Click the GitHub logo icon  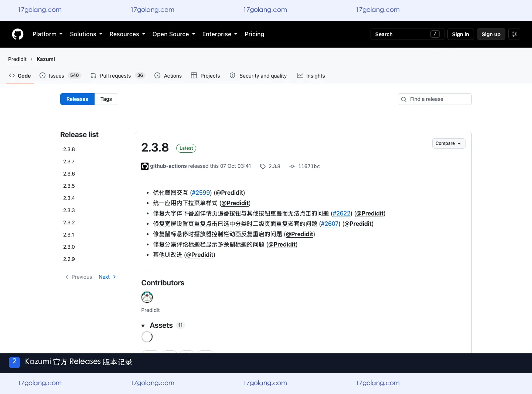[x=18, y=34]
